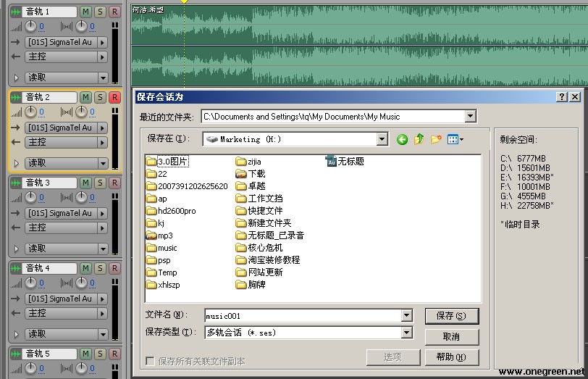This screenshot has height=379, width=588.
Task: Select the 无标题 session file icon
Action: point(332,162)
